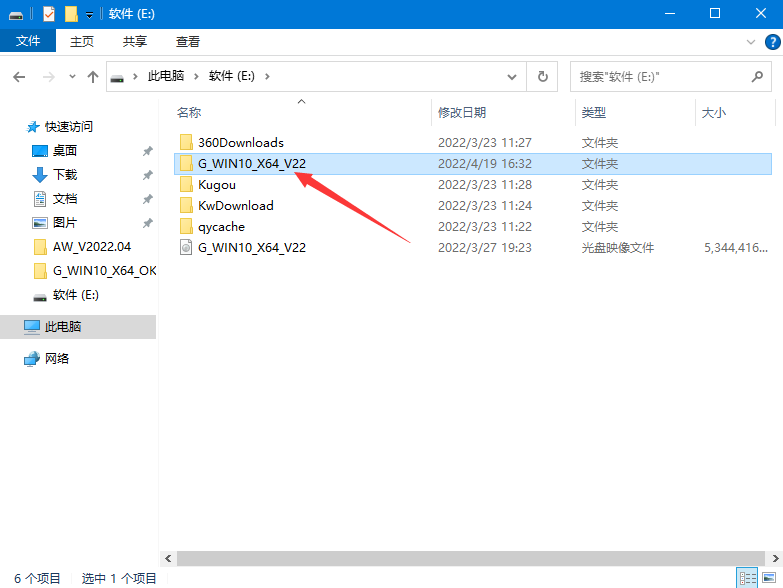
Task: Select 快速访问 in the navigation pane
Action: (x=69, y=127)
